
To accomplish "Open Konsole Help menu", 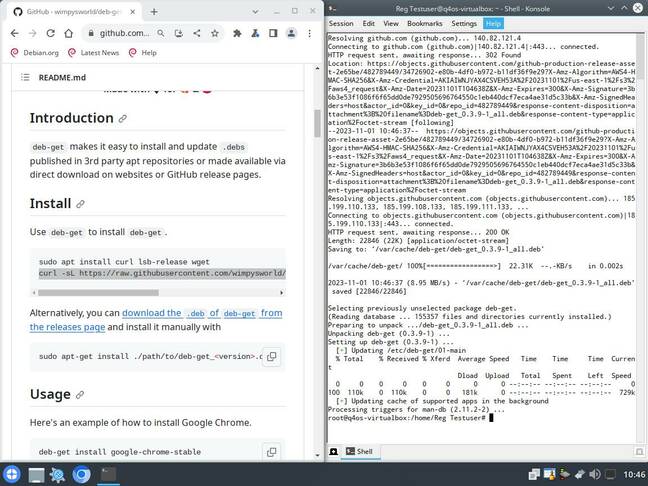I will coord(493,24).
